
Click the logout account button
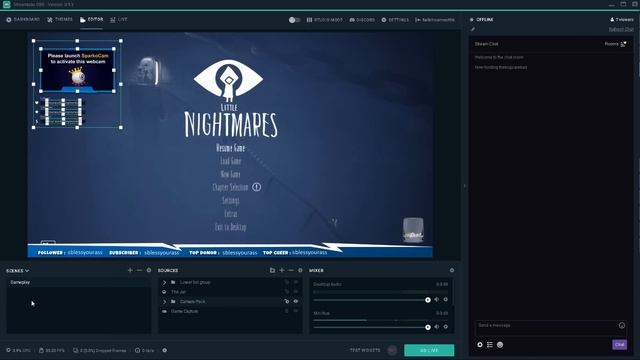(x=435, y=20)
